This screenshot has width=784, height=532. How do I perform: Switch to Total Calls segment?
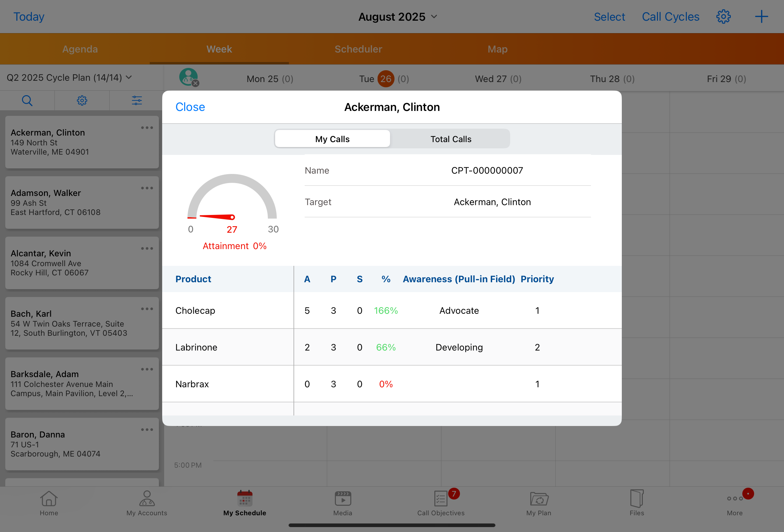point(450,139)
